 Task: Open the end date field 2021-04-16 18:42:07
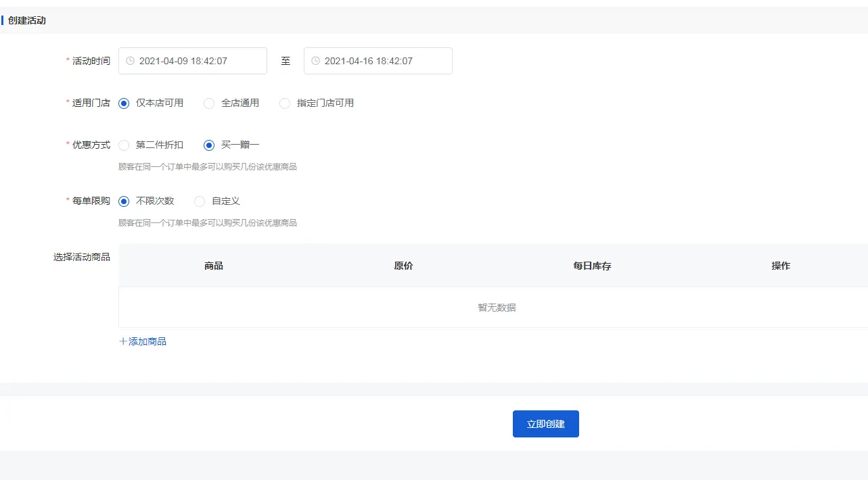pyautogui.click(x=378, y=61)
